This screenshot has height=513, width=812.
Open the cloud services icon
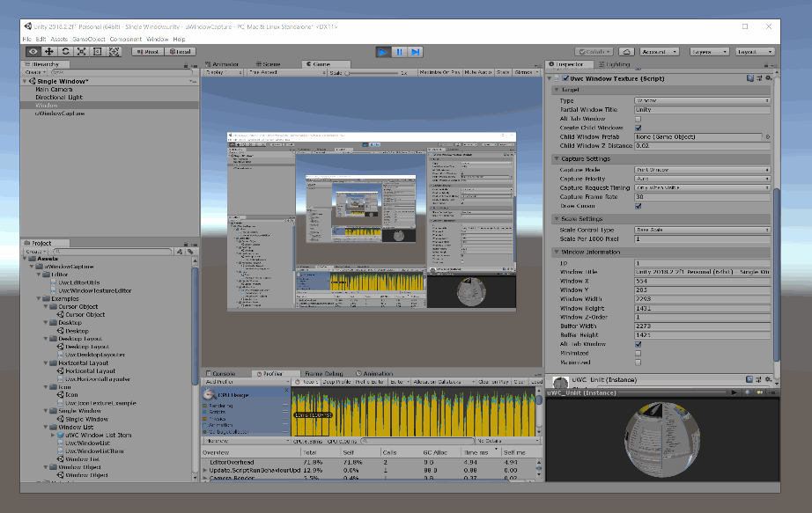(626, 52)
